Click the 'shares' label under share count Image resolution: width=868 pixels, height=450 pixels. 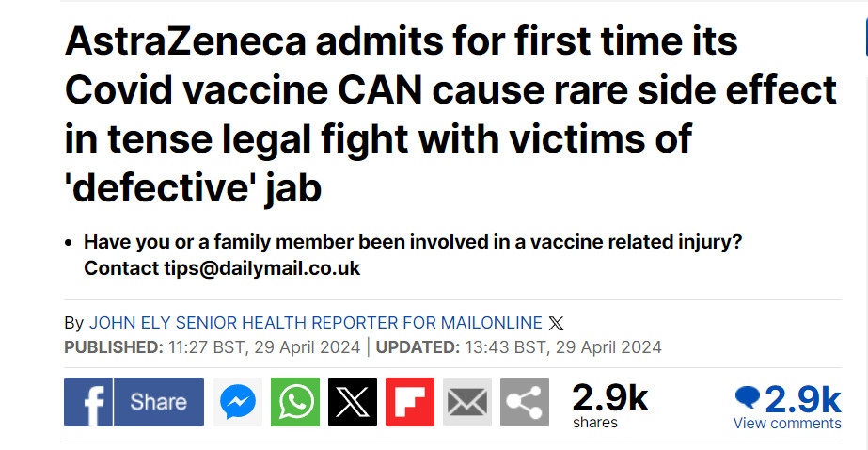595,423
